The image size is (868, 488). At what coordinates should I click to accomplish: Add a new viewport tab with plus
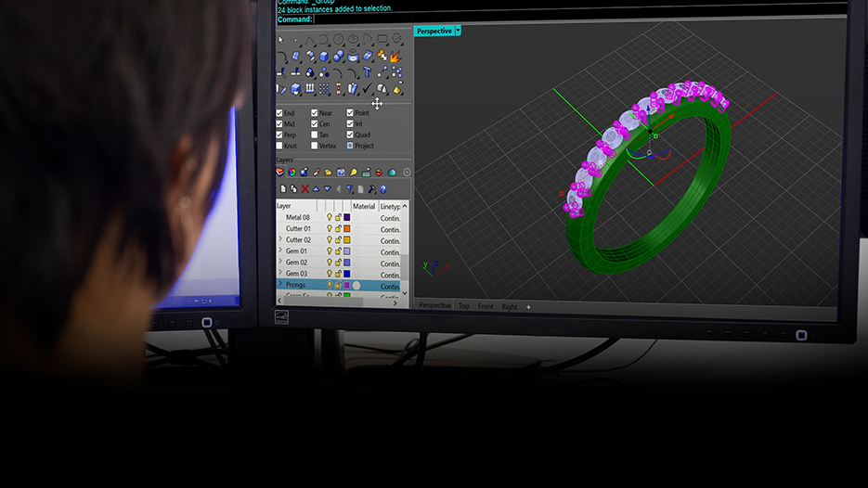click(x=528, y=307)
